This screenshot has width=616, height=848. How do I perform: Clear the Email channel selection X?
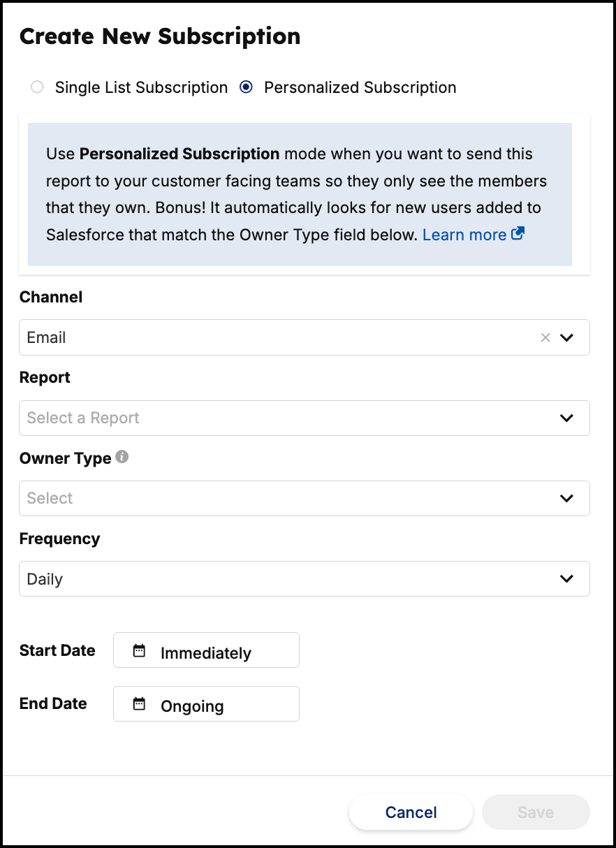545,337
